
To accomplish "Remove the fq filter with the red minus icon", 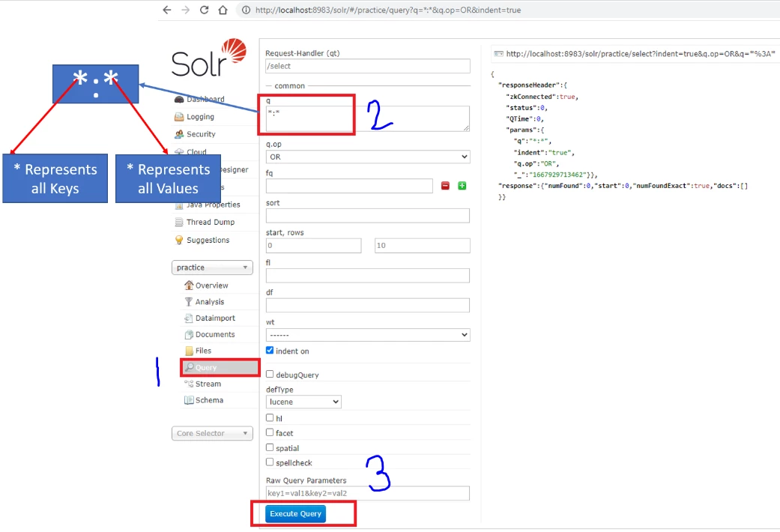I will 445,186.
